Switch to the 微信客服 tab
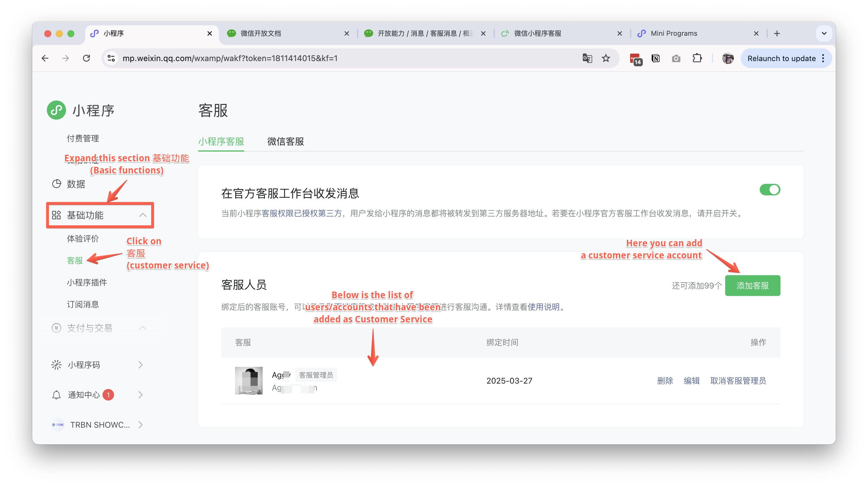Viewport: 868px width, 487px height. click(285, 141)
